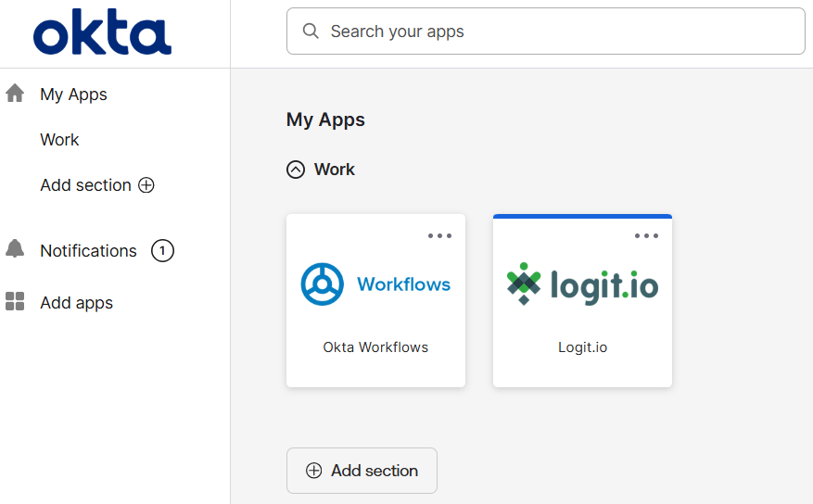Click the magnifier icon in search bar
This screenshot has width=813, height=504.
[311, 31]
